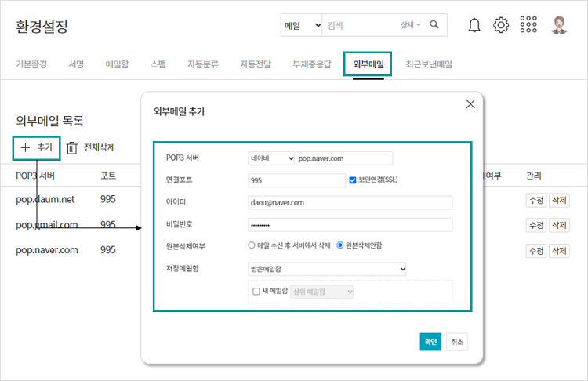Click the magnifier search icon
This screenshot has height=381, width=588.
[x=434, y=25]
